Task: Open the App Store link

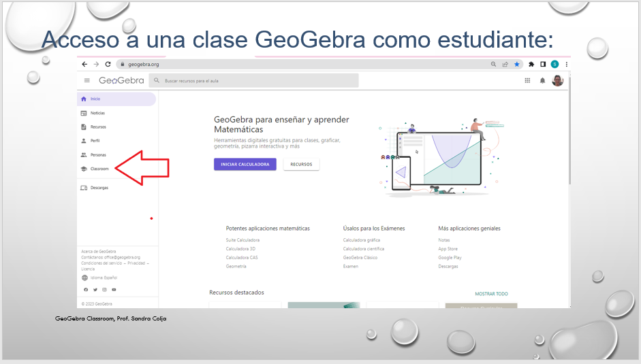Action: point(448,249)
